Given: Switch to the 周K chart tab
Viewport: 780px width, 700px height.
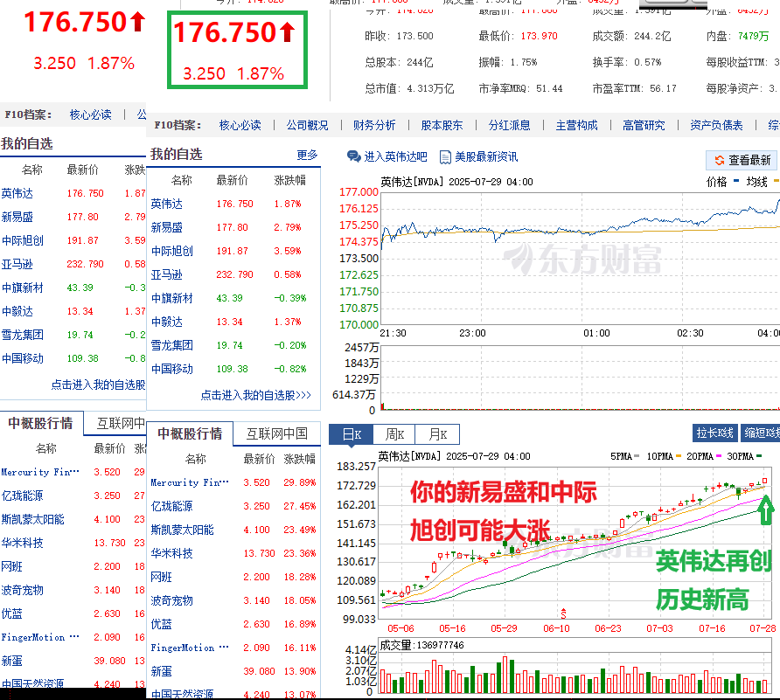Looking at the screenshot, I should 394,434.
